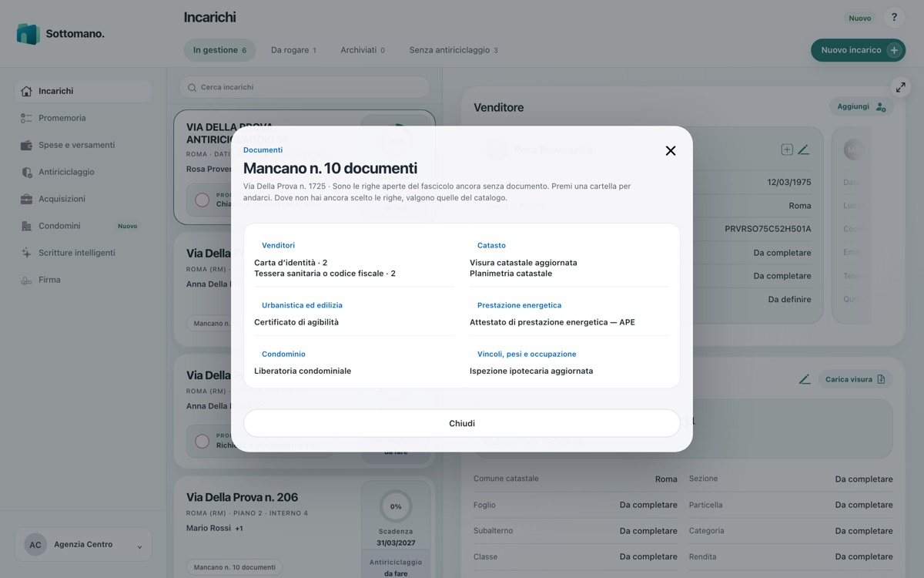924x578 pixels.
Task: Launch Scritture intelligenti via its sparkle icon
Action: tap(27, 253)
